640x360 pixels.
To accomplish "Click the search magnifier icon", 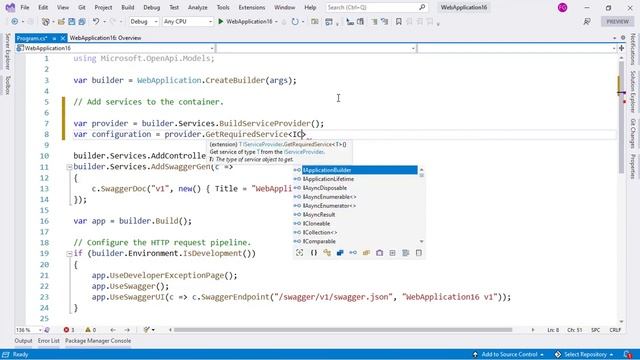I will (x=422, y=7).
